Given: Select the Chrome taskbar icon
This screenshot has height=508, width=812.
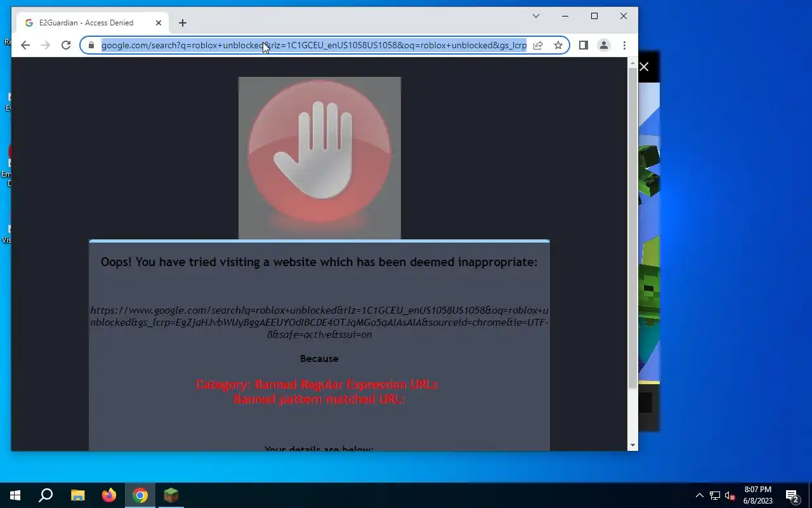Looking at the screenshot, I should tap(140, 495).
